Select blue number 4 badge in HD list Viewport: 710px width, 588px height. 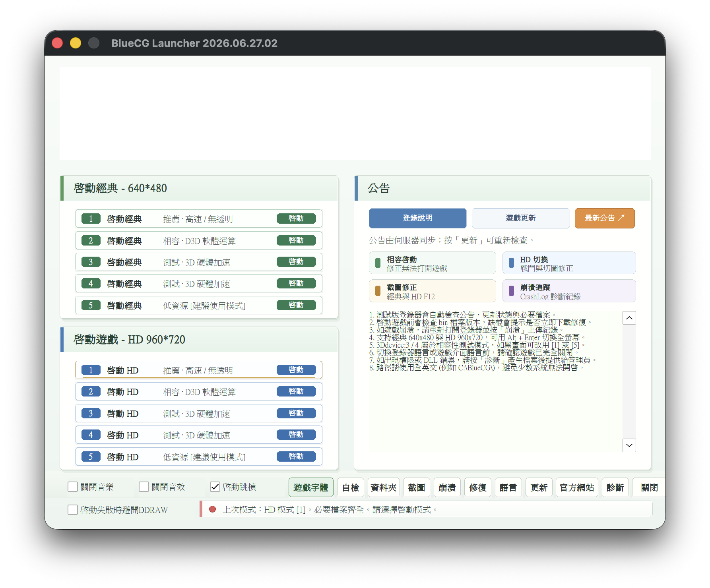(x=91, y=435)
